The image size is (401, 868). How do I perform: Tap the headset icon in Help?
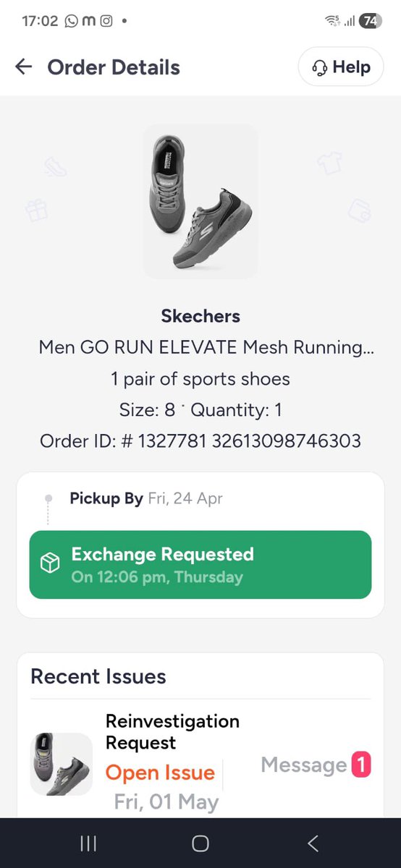pyautogui.click(x=319, y=68)
